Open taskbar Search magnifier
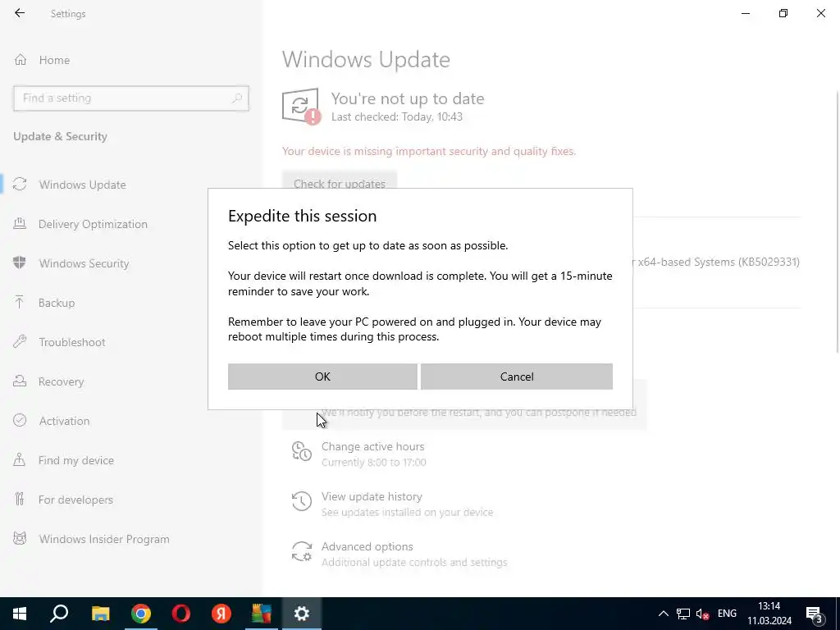 (x=59, y=614)
